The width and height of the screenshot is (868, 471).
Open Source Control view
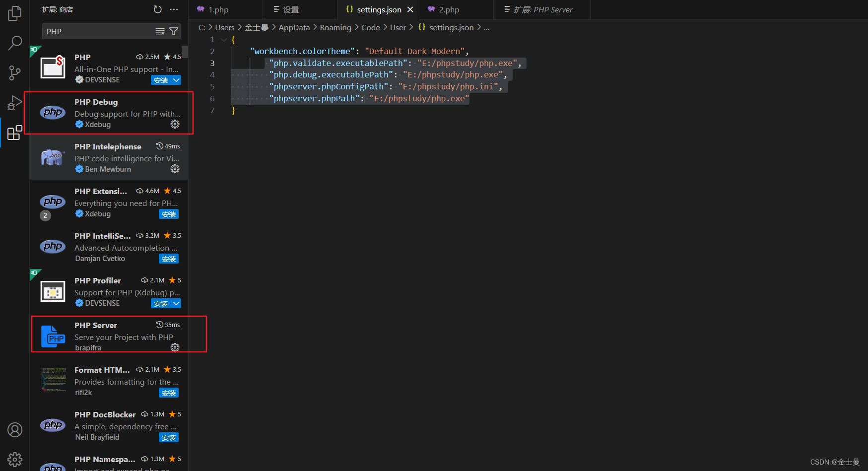(15, 73)
